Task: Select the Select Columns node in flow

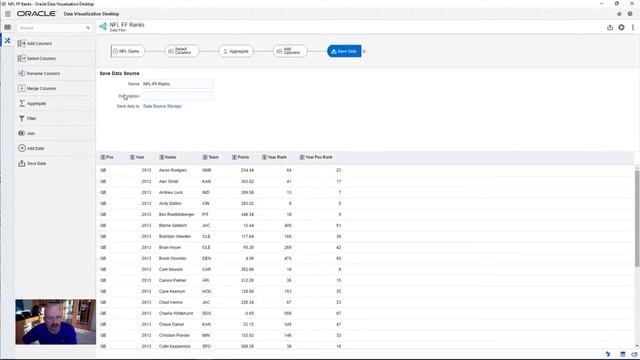Action: click(182, 51)
